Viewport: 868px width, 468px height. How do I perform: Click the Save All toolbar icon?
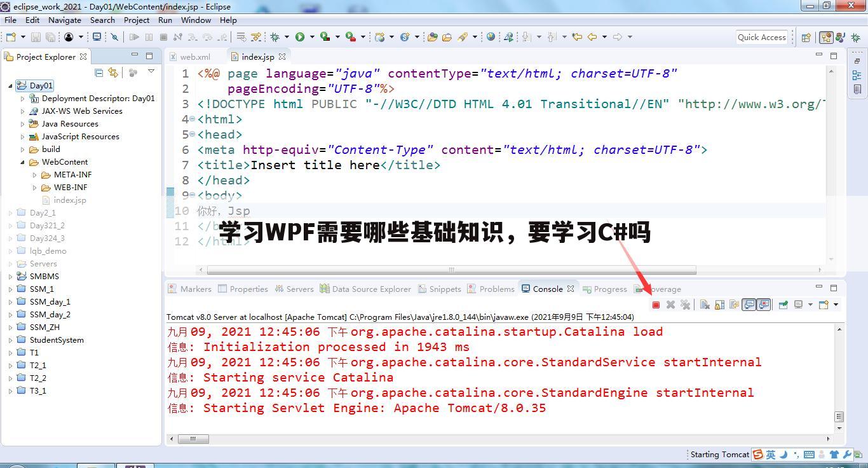pos(50,37)
